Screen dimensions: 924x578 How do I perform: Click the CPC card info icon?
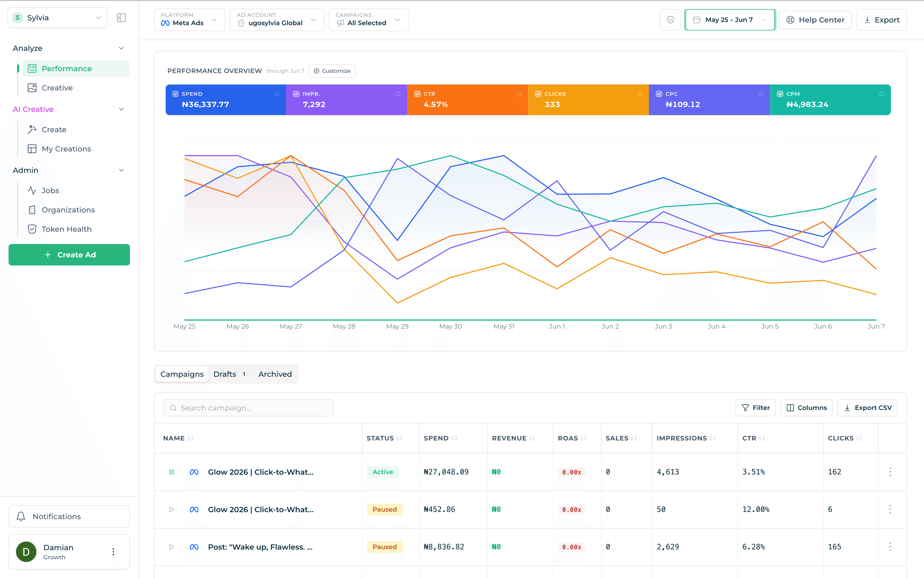(x=761, y=94)
